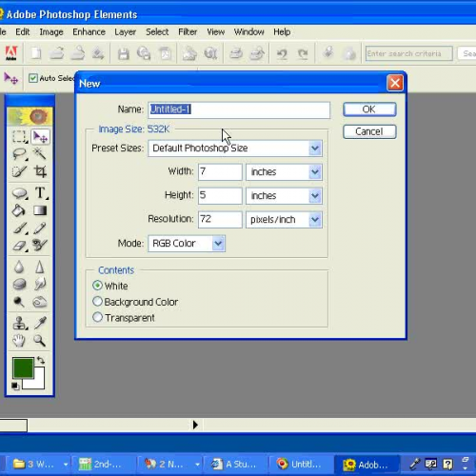
Task: Click the Adobe logo toolbar icon
Action: 11,53
